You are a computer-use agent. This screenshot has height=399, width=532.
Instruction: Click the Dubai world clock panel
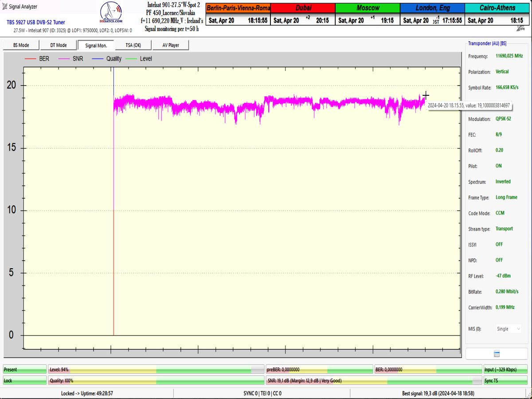coord(303,14)
